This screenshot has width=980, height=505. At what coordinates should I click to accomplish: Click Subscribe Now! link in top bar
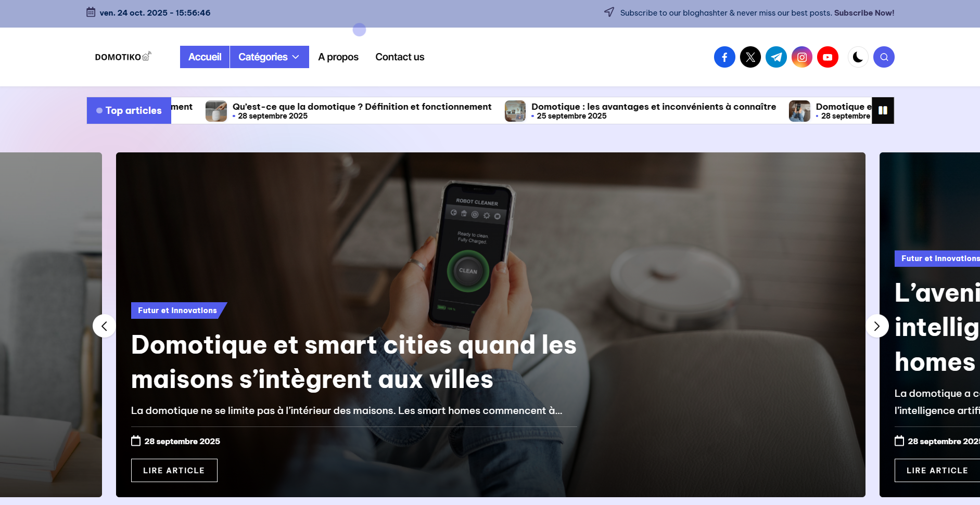[864, 12]
